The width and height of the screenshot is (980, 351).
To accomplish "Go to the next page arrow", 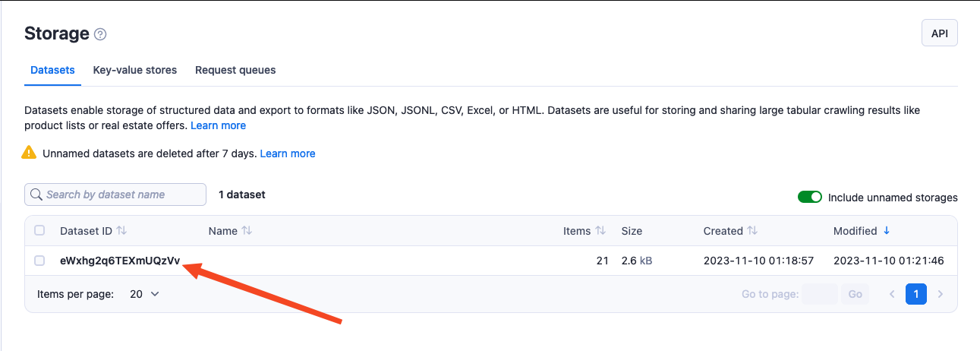I will (941, 294).
